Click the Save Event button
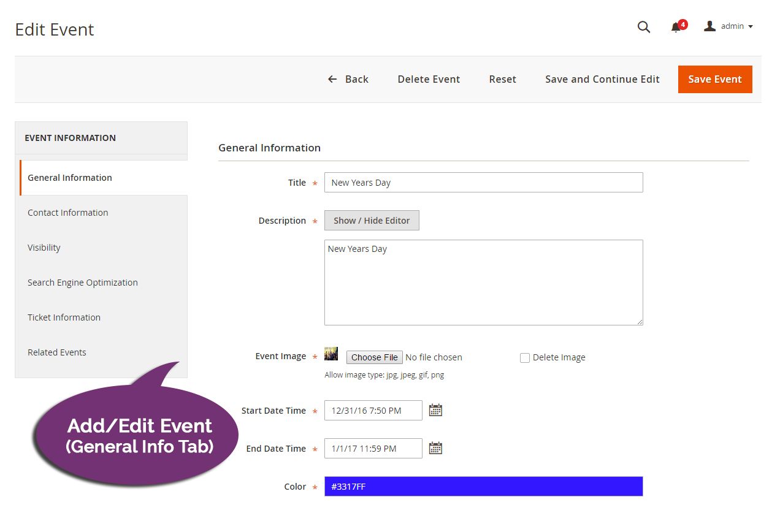 (714, 79)
